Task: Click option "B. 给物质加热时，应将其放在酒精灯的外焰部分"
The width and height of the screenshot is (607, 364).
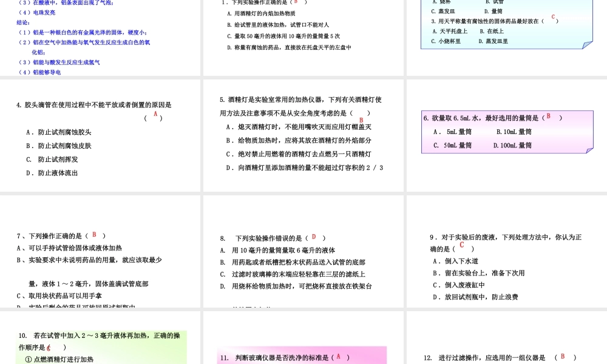Action: tap(299, 140)
